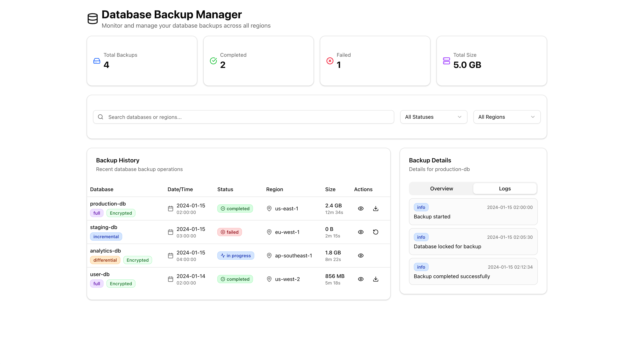Click calendar icon in production-db row
The height and width of the screenshot is (364, 633).
tap(170, 209)
